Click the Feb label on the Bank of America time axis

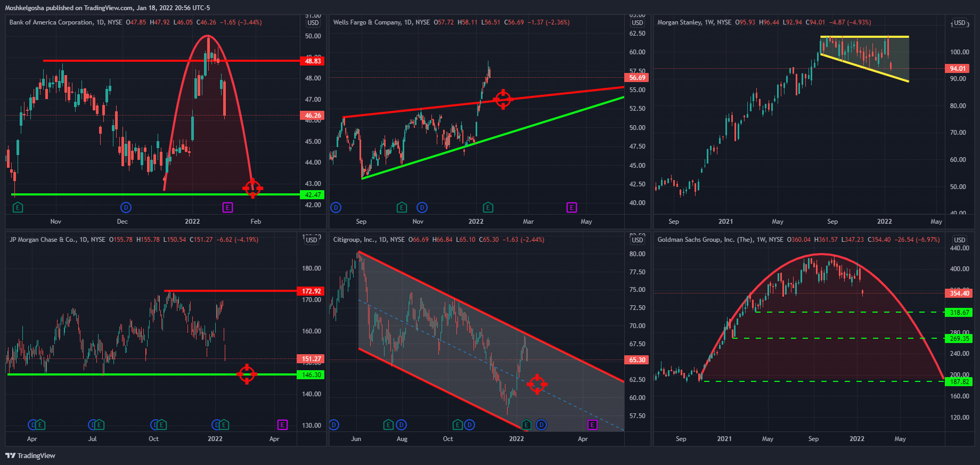256,222
